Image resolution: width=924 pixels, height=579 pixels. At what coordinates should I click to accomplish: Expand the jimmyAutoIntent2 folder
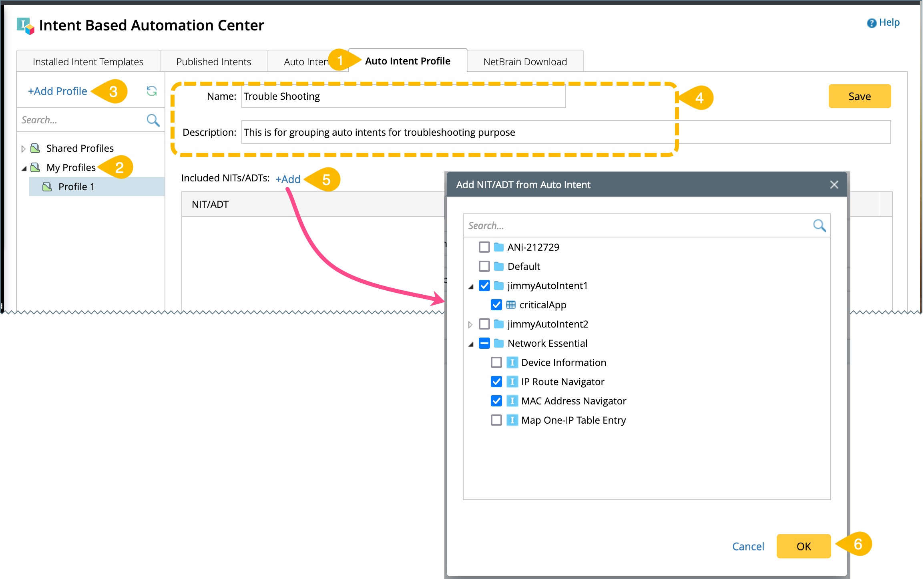pyautogui.click(x=470, y=324)
